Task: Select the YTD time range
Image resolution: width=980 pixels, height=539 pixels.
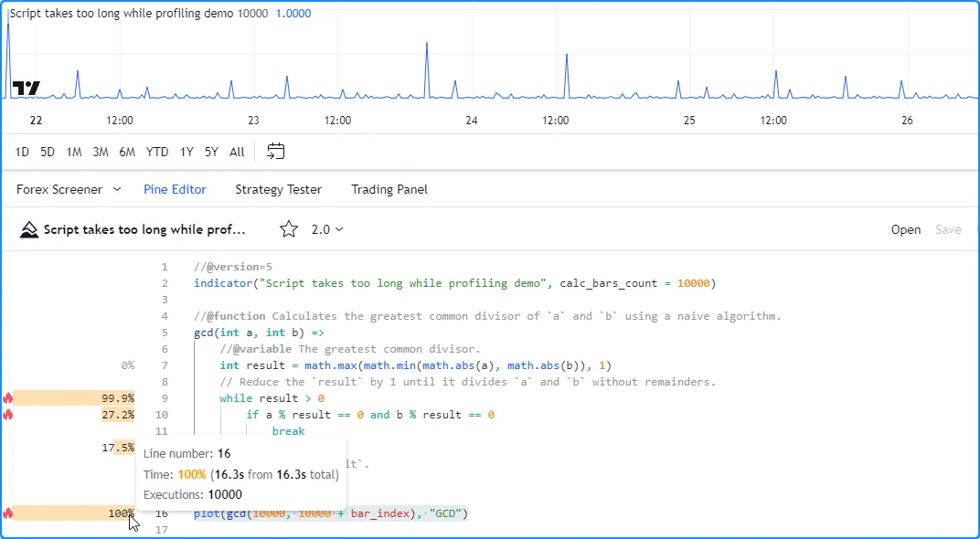Action: coord(157,152)
